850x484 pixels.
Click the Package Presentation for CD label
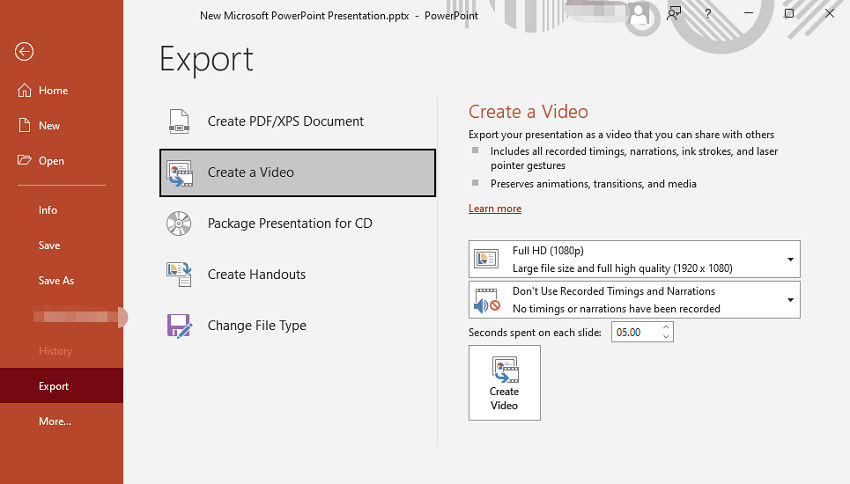click(x=290, y=223)
